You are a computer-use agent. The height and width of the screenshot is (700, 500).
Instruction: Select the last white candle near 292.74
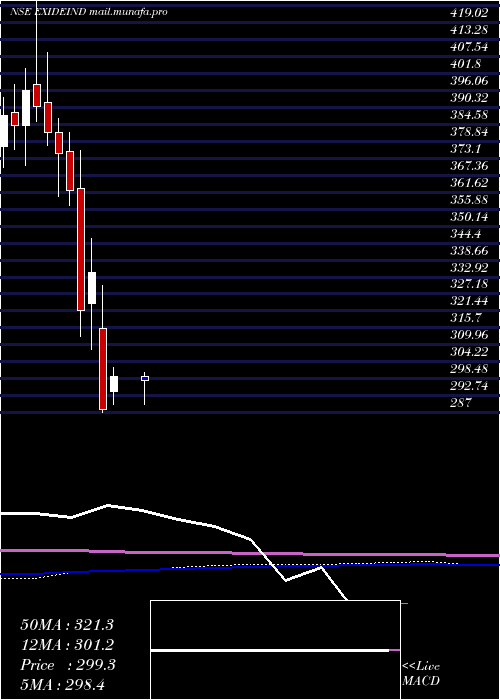pyautogui.click(x=114, y=384)
